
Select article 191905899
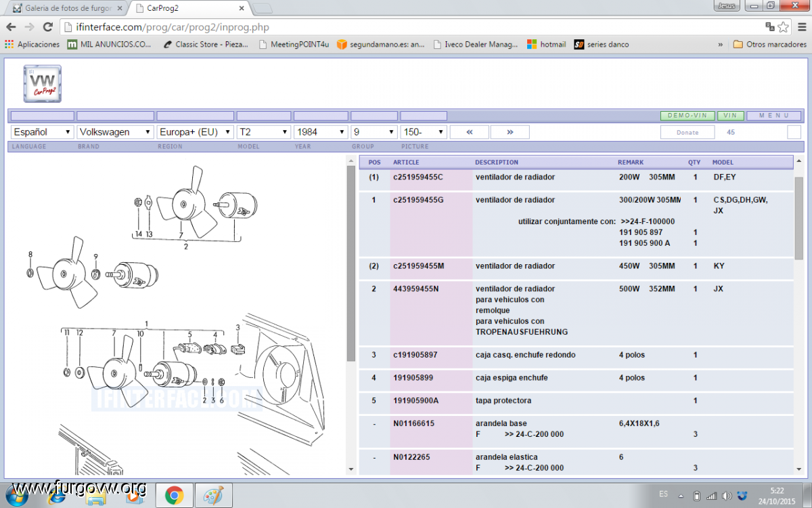point(413,378)
